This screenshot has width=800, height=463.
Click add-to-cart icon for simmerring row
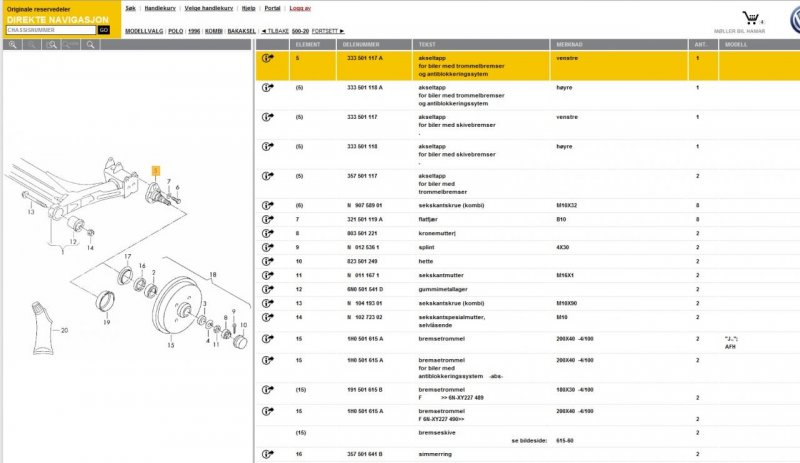coord(268,453)
